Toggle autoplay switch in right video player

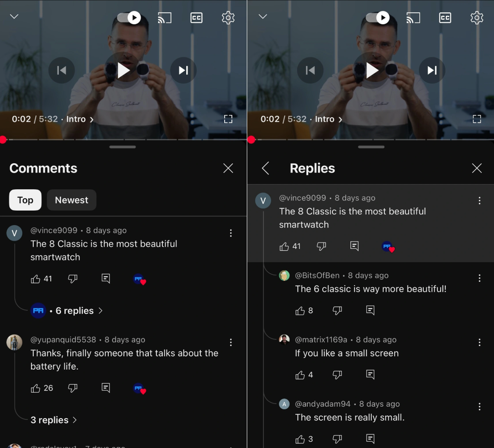[378, 17]
